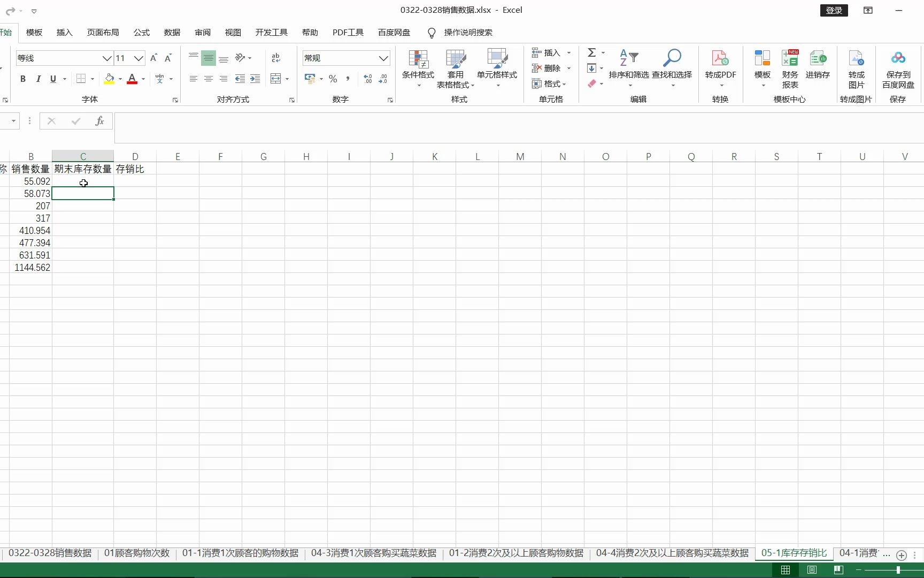Click 操作说明搜索 tell-me search

(468, 33)
